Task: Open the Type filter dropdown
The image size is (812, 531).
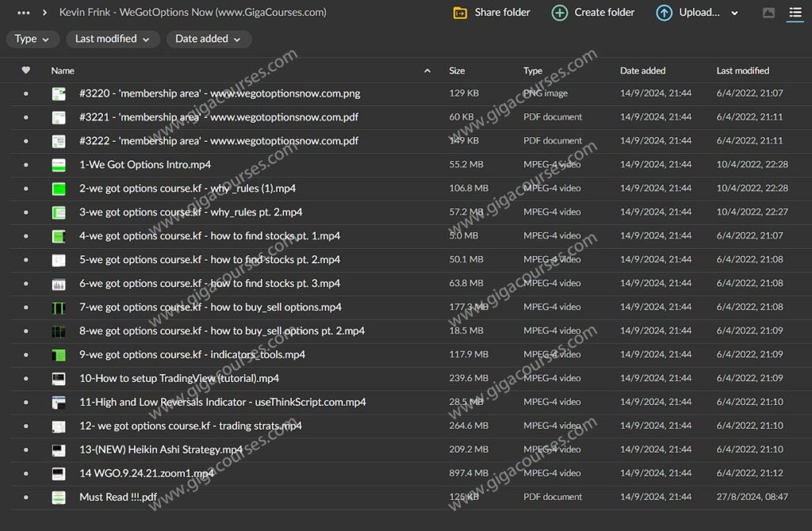Action: tap(32, 39)
